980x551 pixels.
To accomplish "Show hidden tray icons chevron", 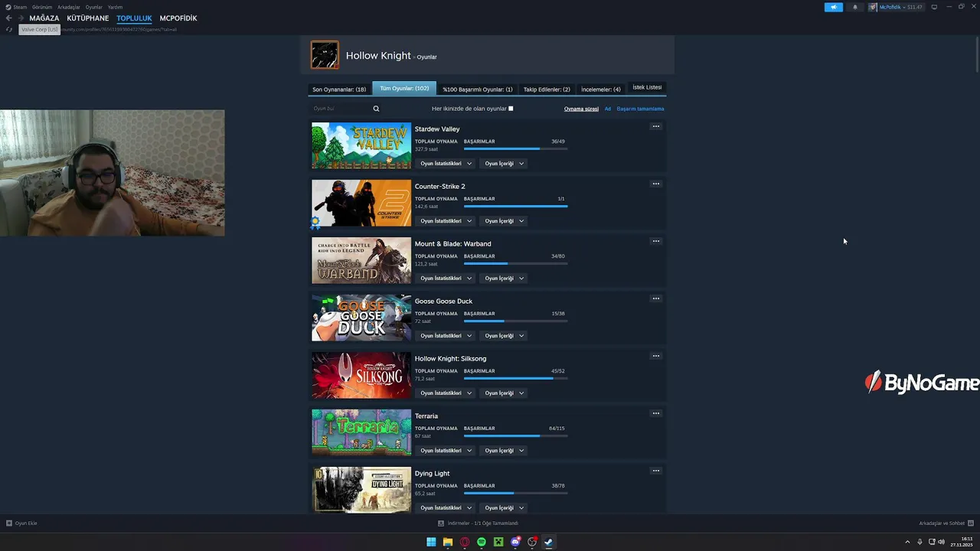I will (x=908, y=542).
